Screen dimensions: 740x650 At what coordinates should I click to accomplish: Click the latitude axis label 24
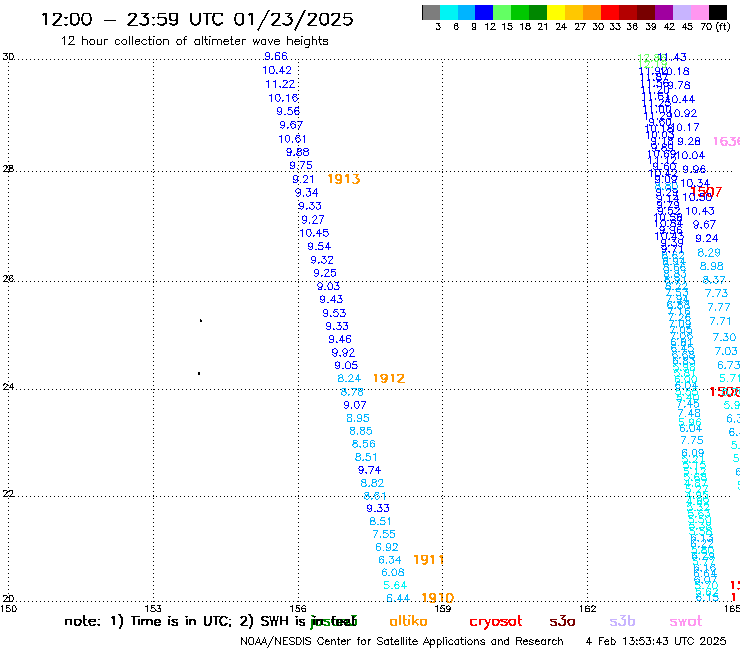coord(8,387)
